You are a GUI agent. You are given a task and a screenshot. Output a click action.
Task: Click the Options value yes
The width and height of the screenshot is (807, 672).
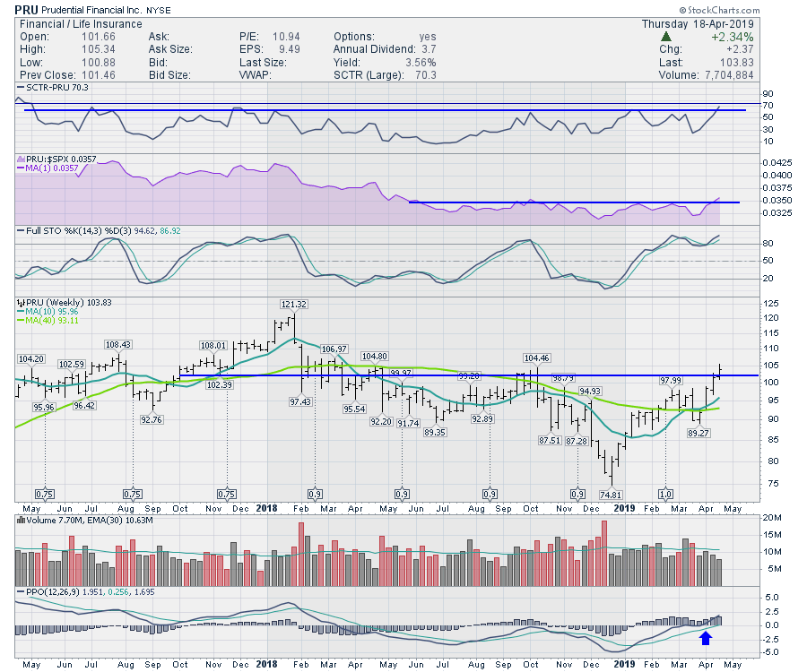pyautogui.click(x=428, y=37)
